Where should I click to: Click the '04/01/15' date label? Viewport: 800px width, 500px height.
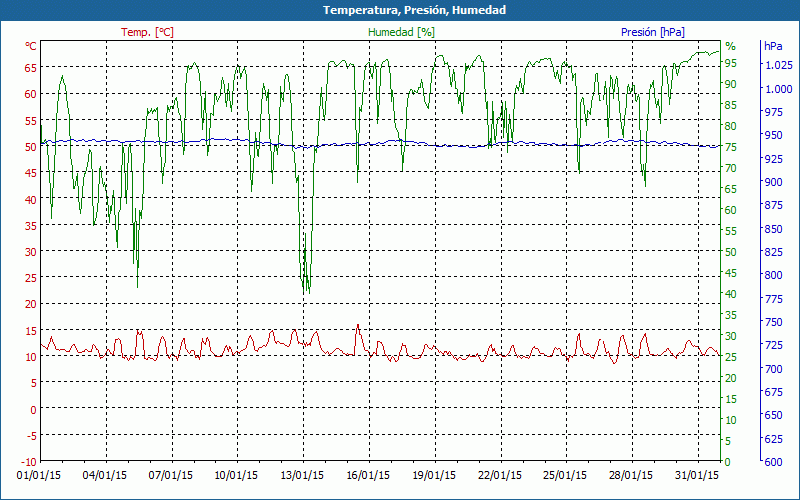click(105, 476)
